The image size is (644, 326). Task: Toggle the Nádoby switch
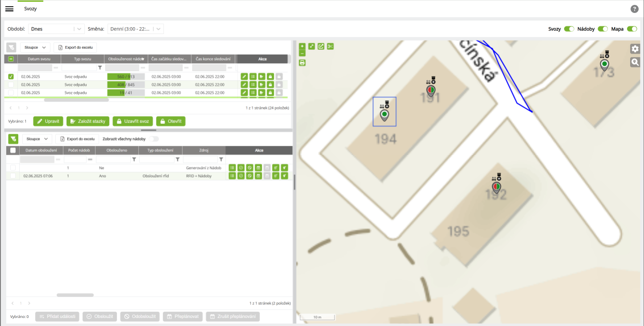pyautogui.click(x=603, y=29)
